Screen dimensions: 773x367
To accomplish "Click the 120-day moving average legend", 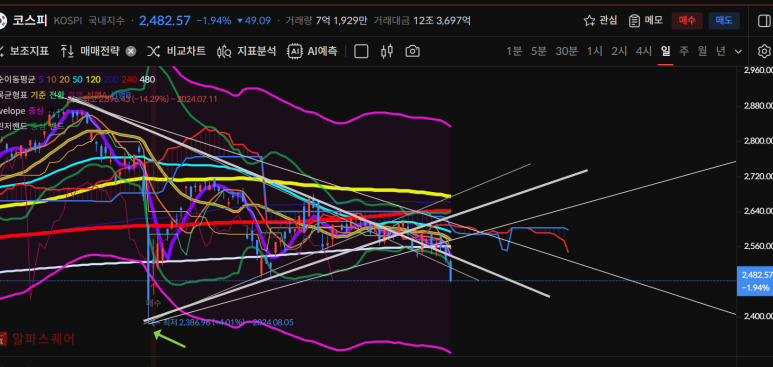I will click(x=93, y=79).
